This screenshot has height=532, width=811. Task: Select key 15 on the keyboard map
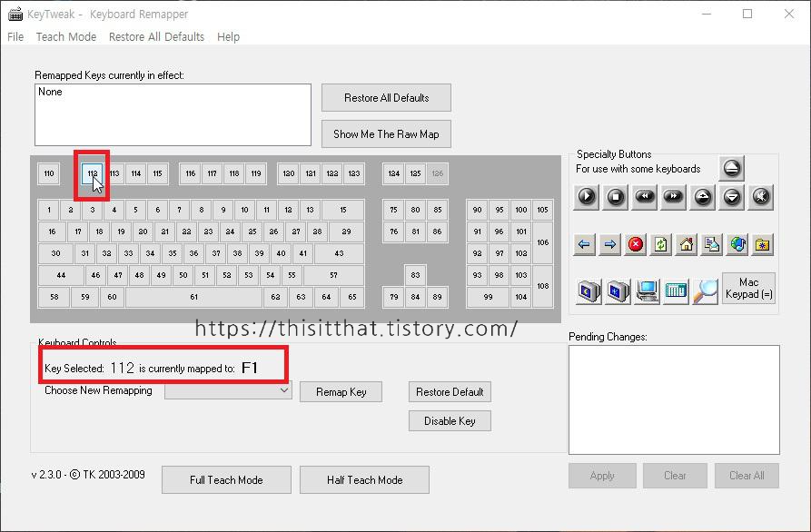[x=343, y=210]
